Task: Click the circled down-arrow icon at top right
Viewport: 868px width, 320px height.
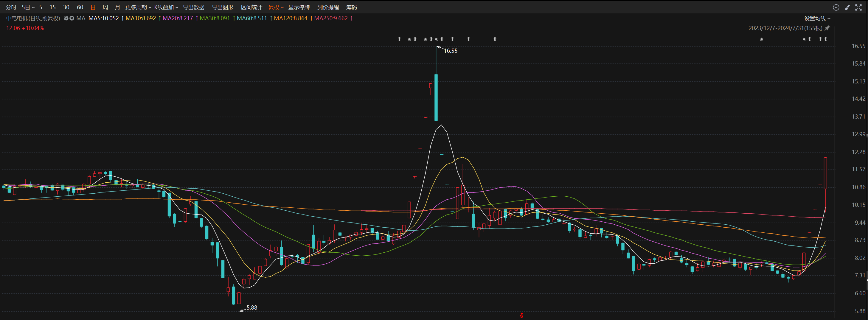Action: [836, 7]
